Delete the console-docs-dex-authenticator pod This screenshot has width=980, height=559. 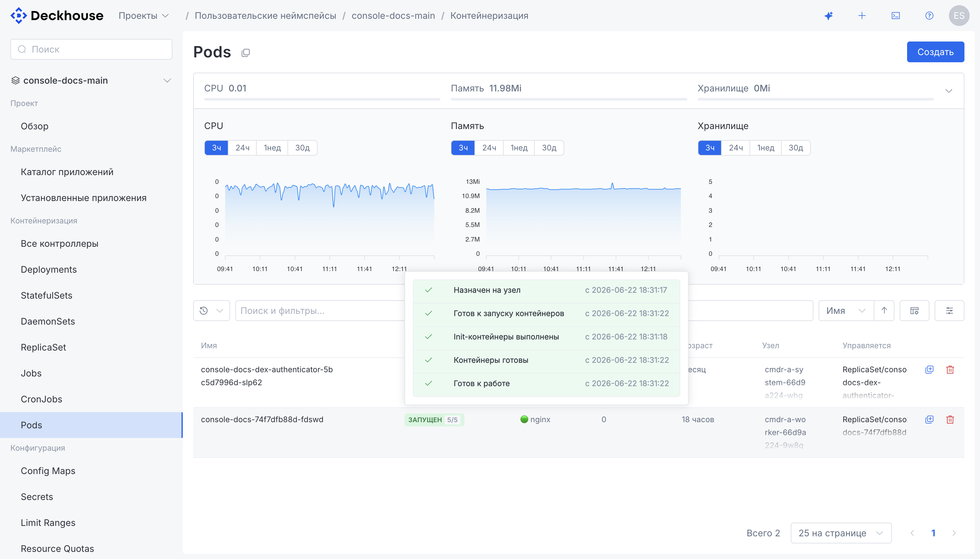click(x=950, y=369)
